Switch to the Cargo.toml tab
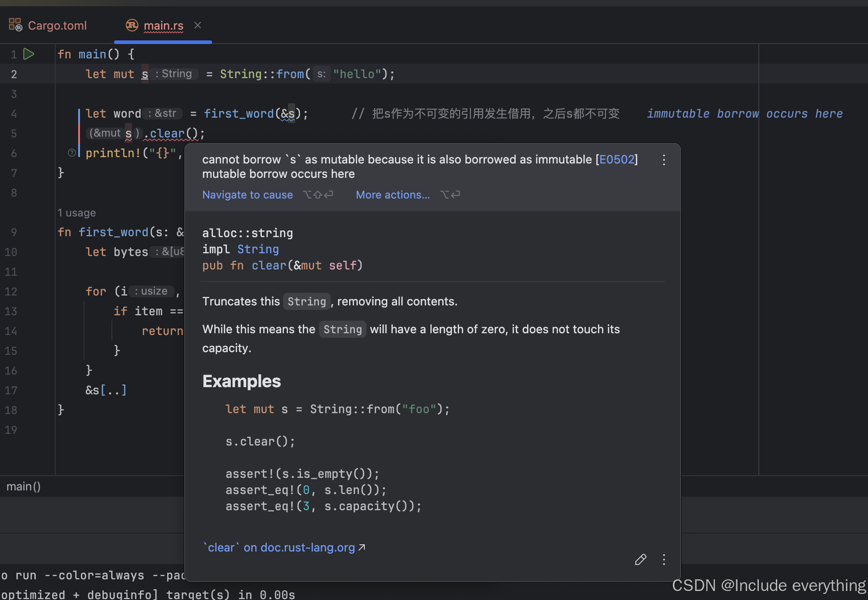The image size is (868, 600). (x=57, y=26)
